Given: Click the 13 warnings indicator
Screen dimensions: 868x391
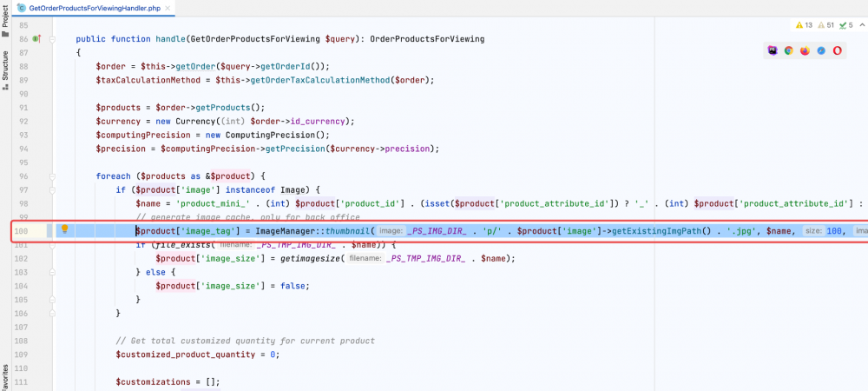Looking at the screenshot, I should pyautogui.click(x=804, y=25).
